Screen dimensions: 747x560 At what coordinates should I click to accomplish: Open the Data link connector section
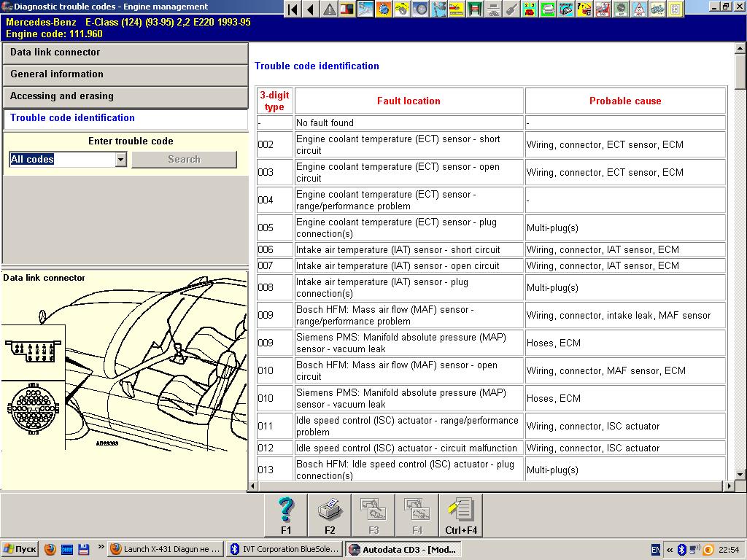[125, 52]
